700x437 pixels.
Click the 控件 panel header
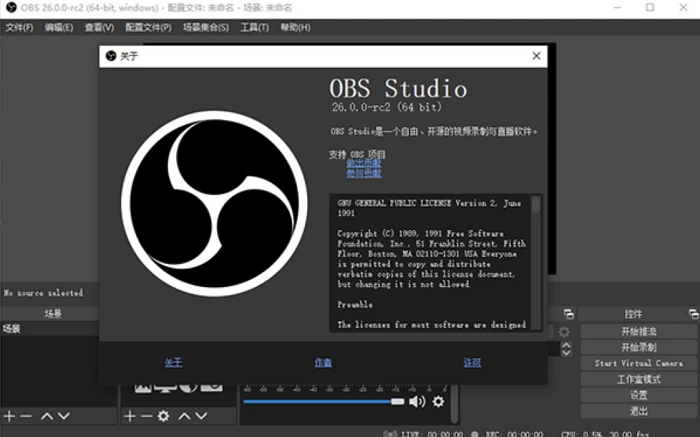tap(633, 314)
